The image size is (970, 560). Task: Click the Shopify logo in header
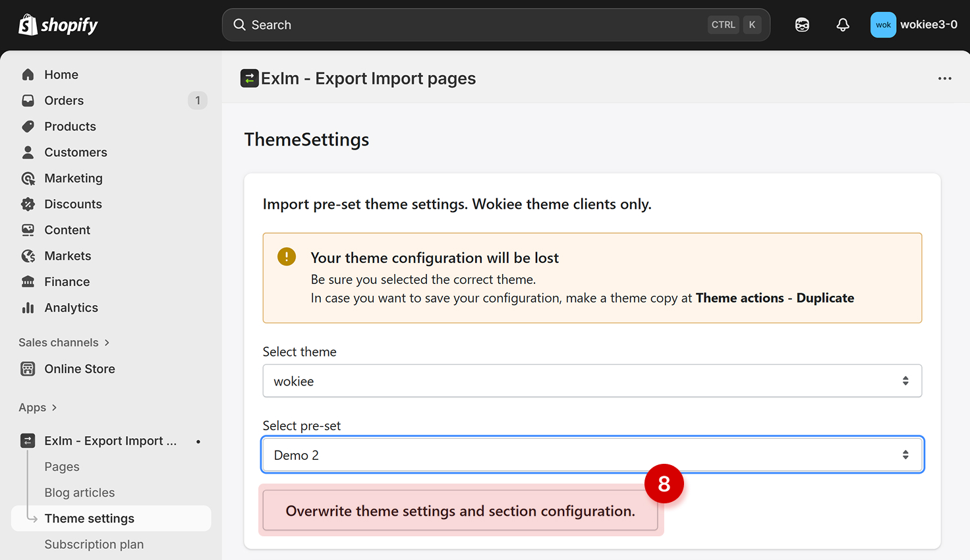coord(58,25)
